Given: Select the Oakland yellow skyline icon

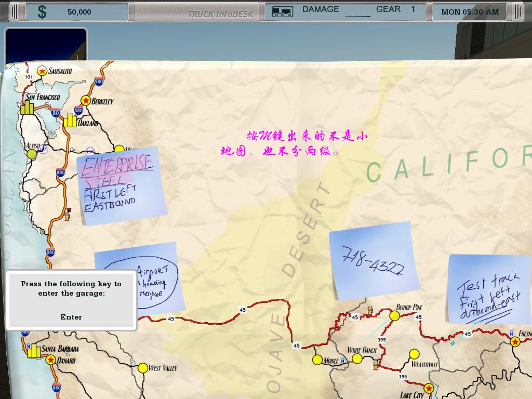Looking at the screenshot, I should 70,120.
